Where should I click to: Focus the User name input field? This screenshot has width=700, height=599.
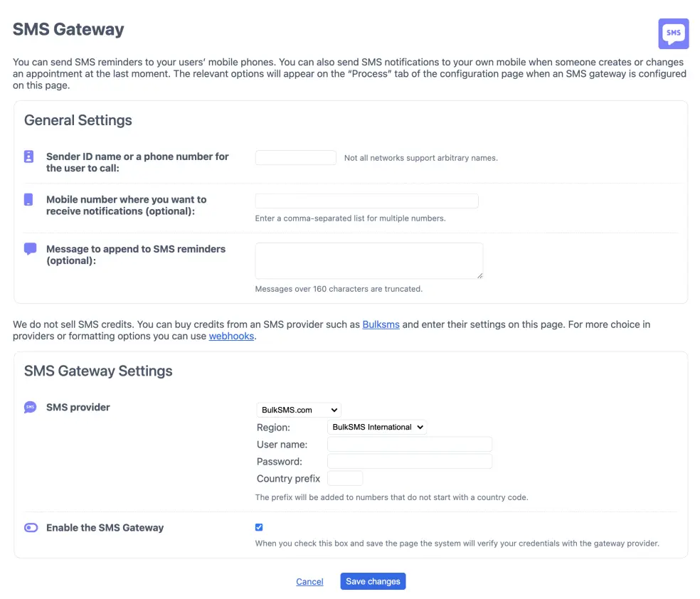click(409, 444)
